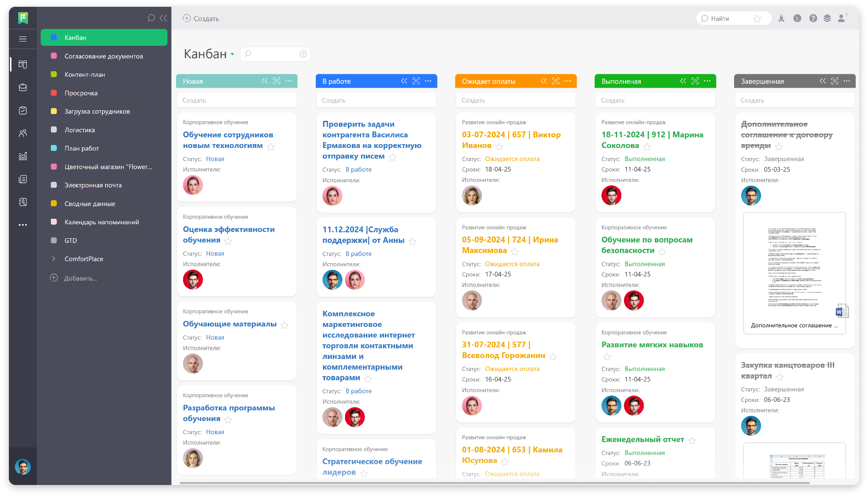The width and height of the screenshot is (868, 496).
Task: Star the Закупка канцтоваров III квартал card
Action: coord(780,377)
